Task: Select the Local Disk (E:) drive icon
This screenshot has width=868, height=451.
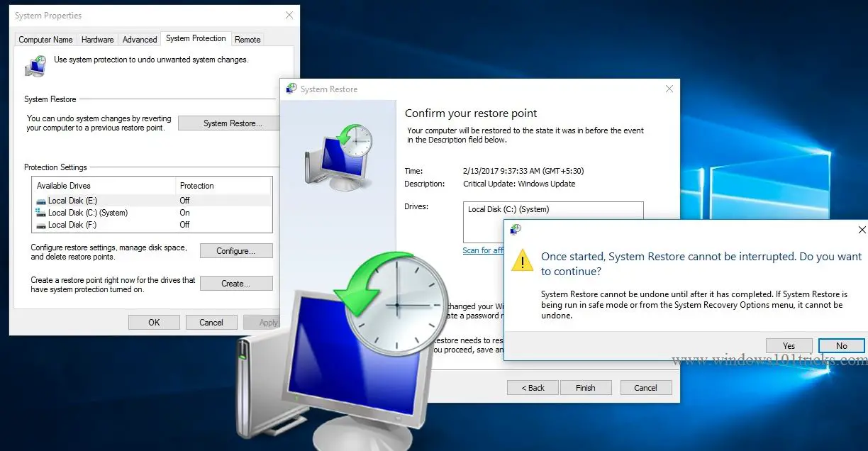Action: point(42,201)
